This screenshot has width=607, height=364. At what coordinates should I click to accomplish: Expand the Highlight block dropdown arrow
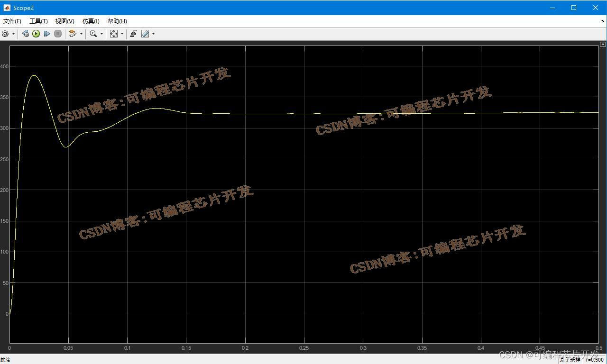81,34
